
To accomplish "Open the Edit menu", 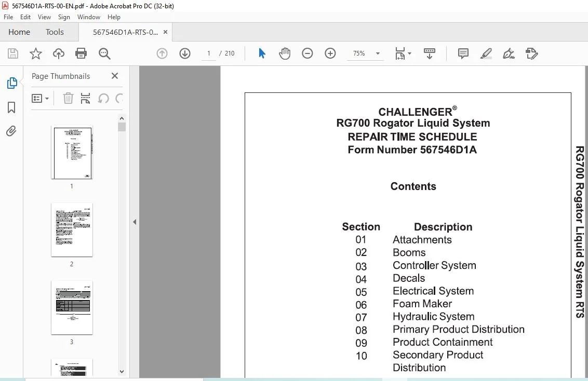I will click(x=25, y=17).
